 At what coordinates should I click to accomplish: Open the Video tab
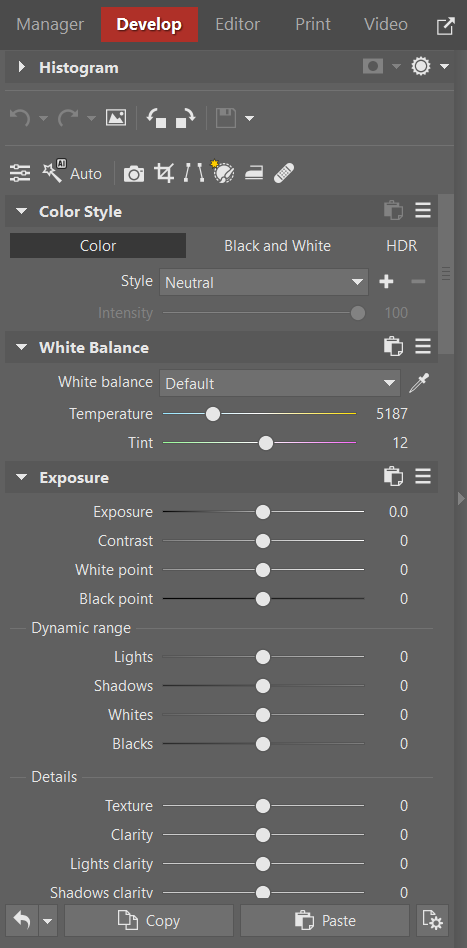pos(385,24)
